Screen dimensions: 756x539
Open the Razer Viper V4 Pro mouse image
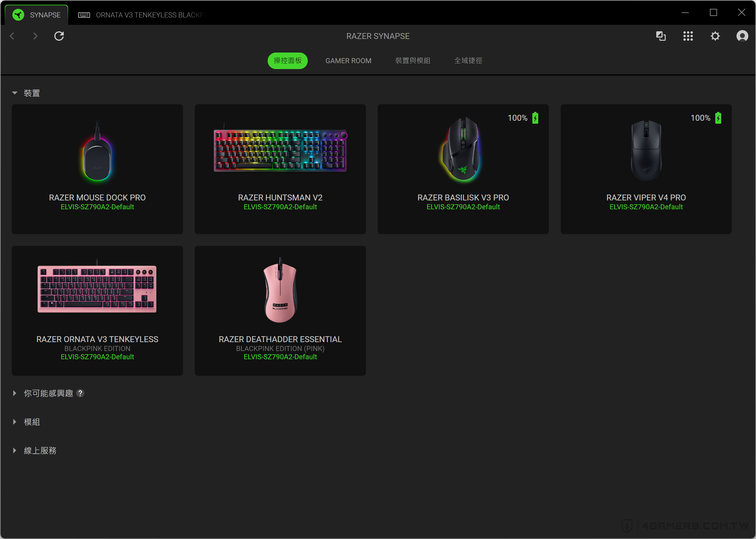(x=646, y=150)
